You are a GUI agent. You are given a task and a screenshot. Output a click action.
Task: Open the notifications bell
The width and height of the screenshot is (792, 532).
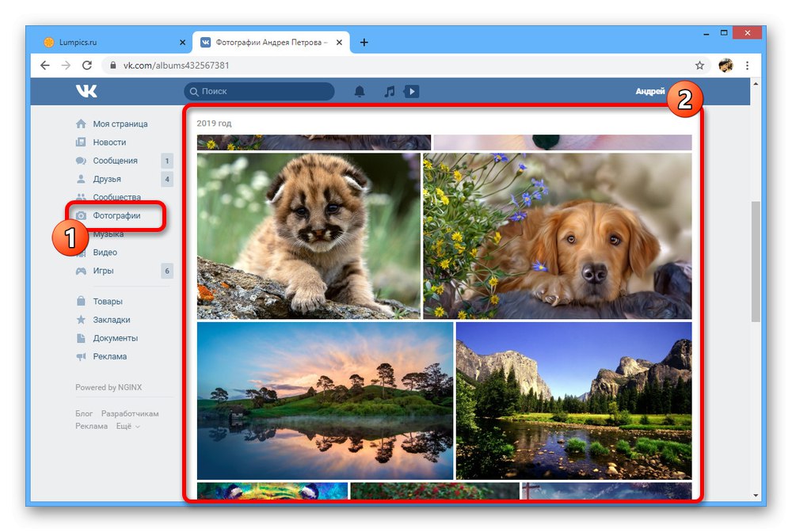coord(359,91)
